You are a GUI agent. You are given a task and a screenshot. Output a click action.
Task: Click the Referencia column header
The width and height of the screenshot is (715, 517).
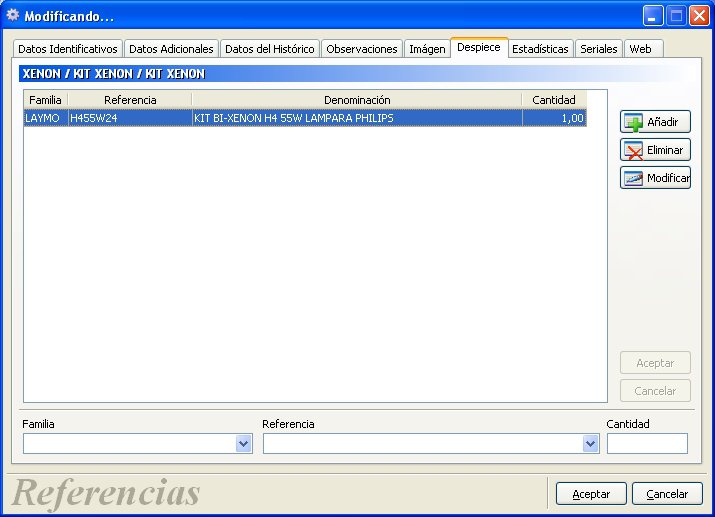(130, 100)
